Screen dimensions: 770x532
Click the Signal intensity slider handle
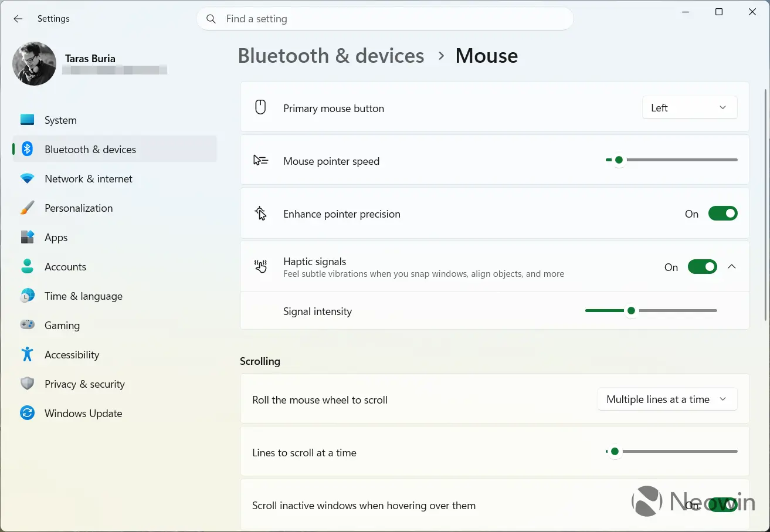[631, 311]
